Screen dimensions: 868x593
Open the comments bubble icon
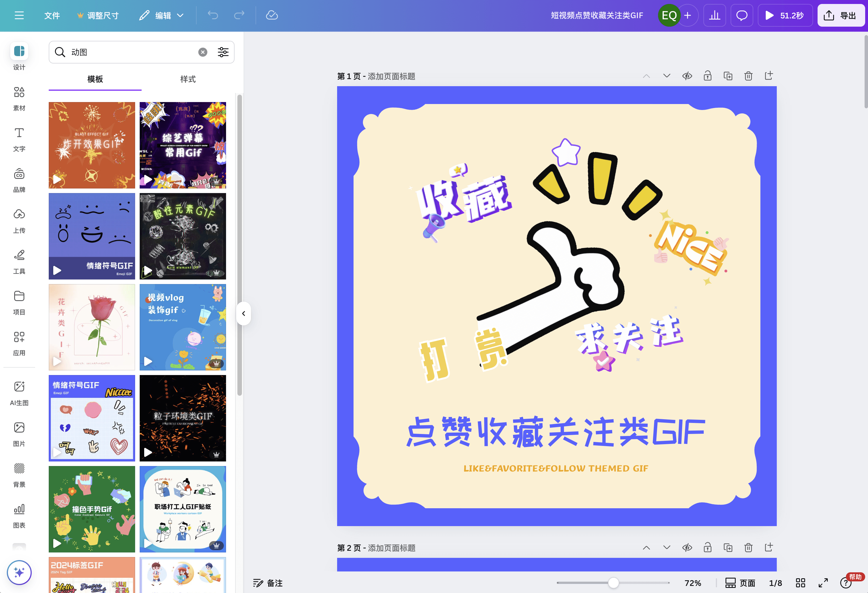(742, 15)
